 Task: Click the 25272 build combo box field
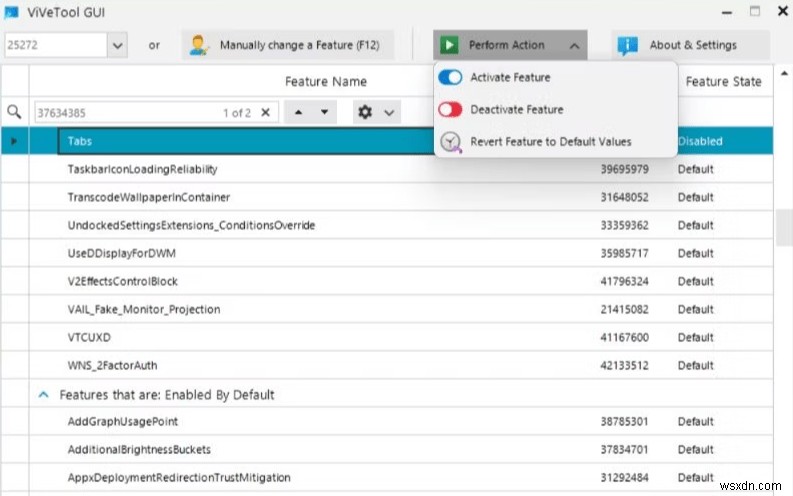pos(55,45)
